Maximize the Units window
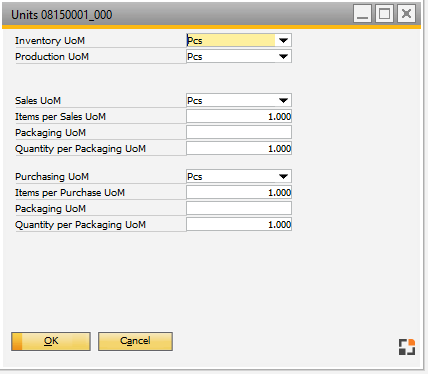The width and height of the screenshot is (428, 374). (x=384, y=14)
